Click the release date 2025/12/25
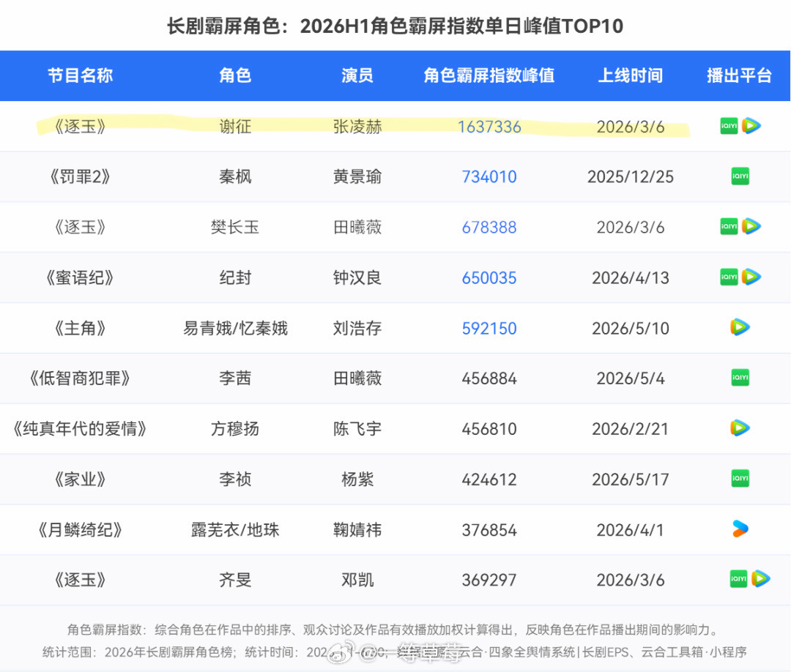This screenshot has height=672, width=791. pos(630,177)
